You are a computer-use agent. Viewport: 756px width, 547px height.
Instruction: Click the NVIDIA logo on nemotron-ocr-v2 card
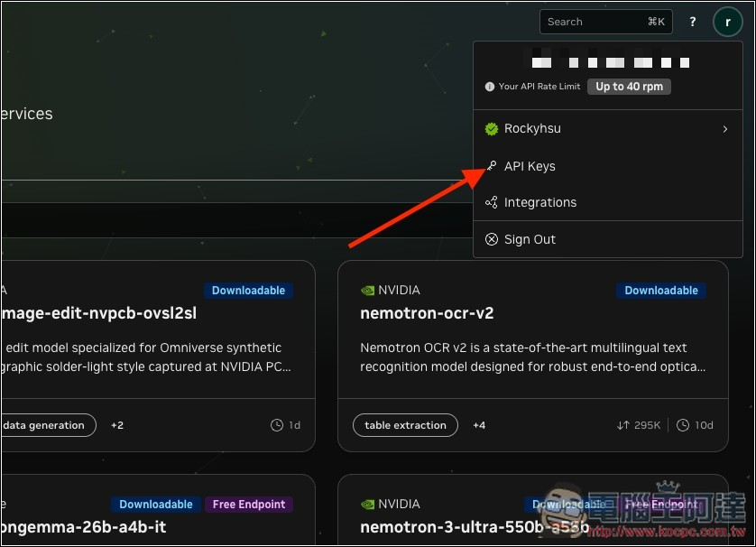tap(367, 291)
